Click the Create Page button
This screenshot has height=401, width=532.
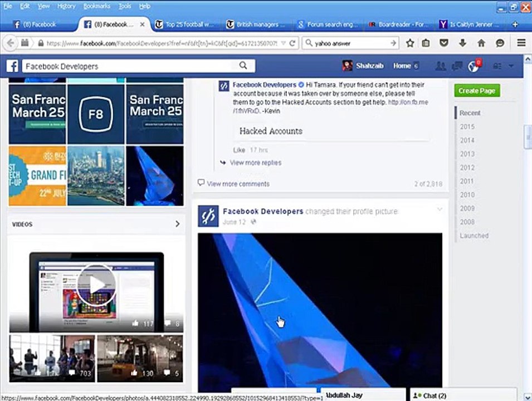[x=477, y=91]
